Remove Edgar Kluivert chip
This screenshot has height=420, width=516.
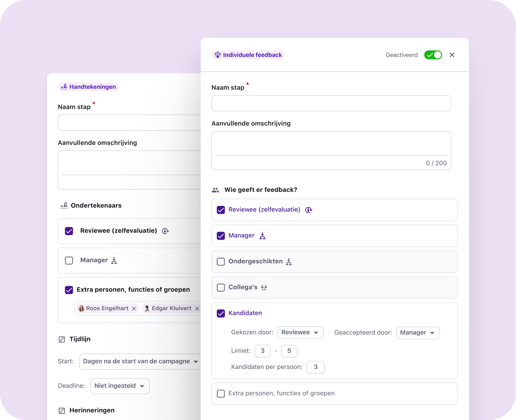(197, 308)
